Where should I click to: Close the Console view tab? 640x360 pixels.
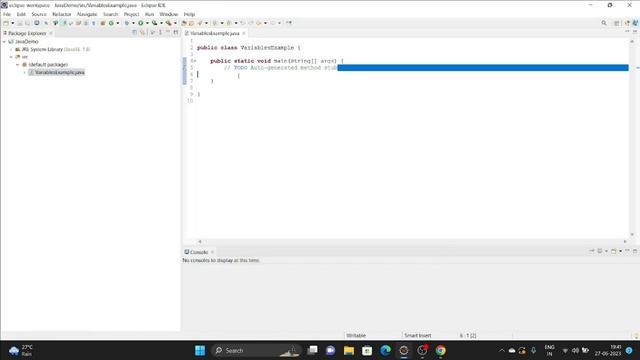(x=213, y=252)
